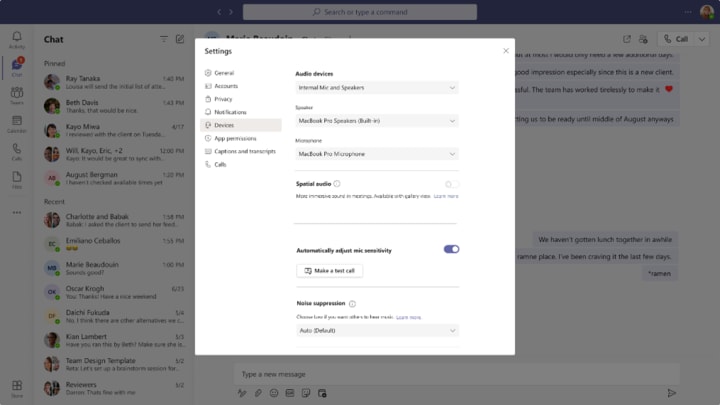Click the Search or type a command box

pos(360,12)
